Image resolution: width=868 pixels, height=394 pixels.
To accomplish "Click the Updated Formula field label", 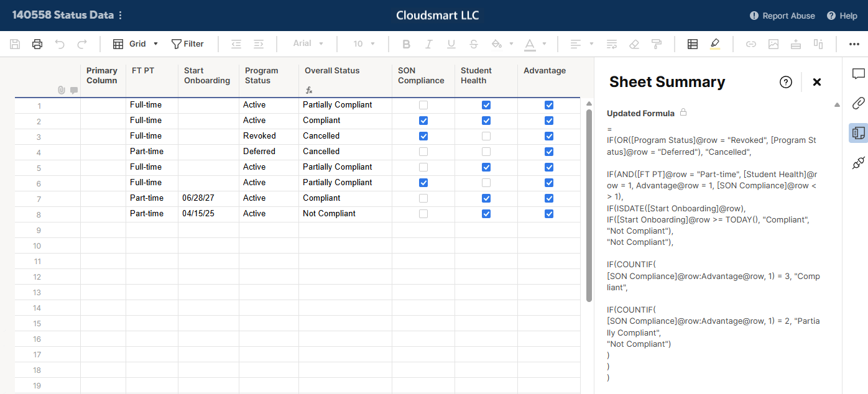I will click(640, 113).
